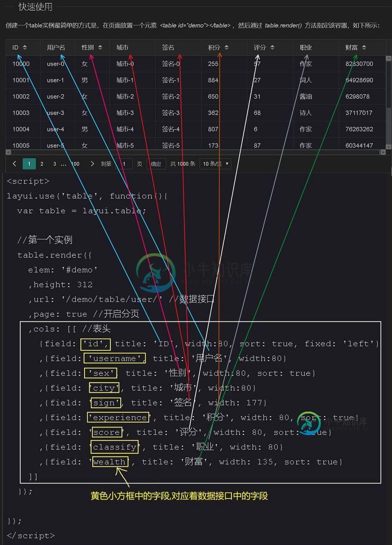Image resolution: width=392 pixels, height=545 pixels.
Task: Click the 'wealth' field name in code
Action: (x=110, y=462)
